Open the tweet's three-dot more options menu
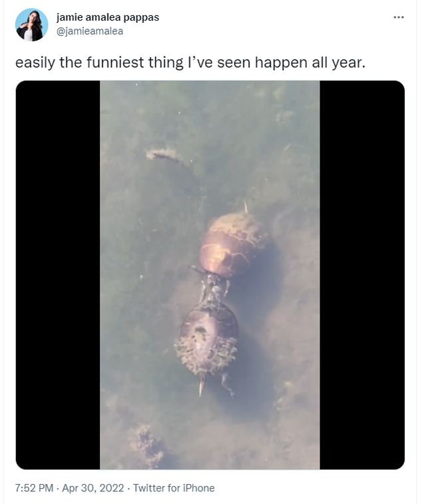426x504 pixels. (x=398, y=17)
